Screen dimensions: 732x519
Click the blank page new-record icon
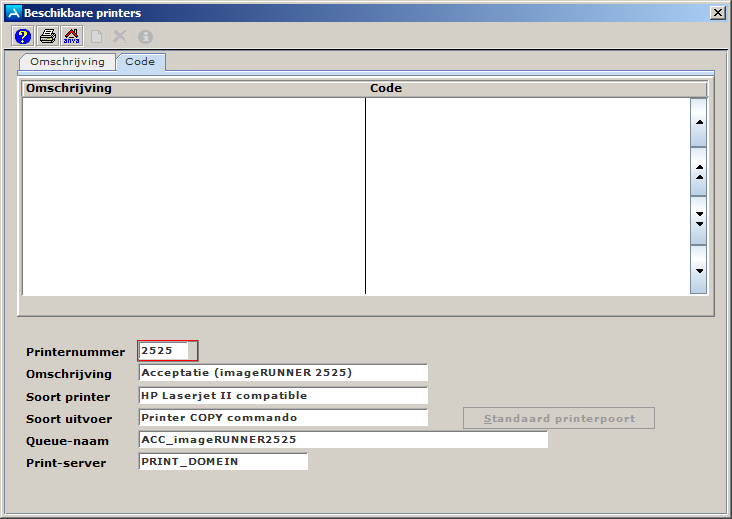tap(97, 37)
